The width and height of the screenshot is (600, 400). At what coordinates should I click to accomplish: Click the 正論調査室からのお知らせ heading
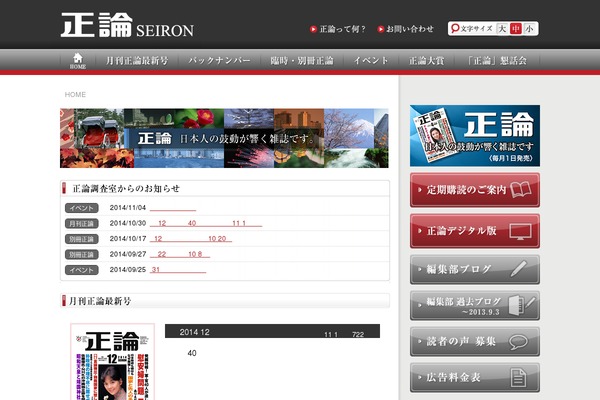coord(126,189)
